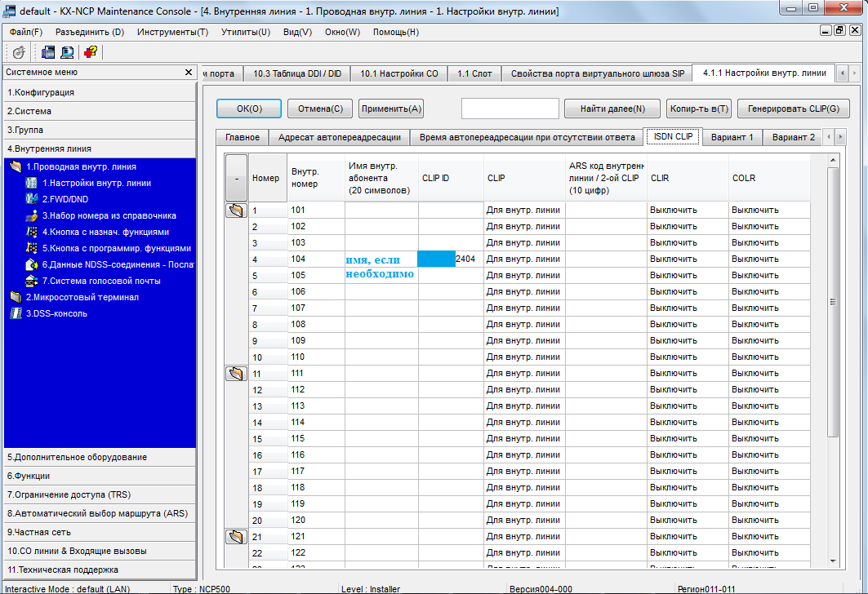The image size is (868, 594).
Task: Click the Генерировать CLIP(G) button
Action: [x=793, y=109]
